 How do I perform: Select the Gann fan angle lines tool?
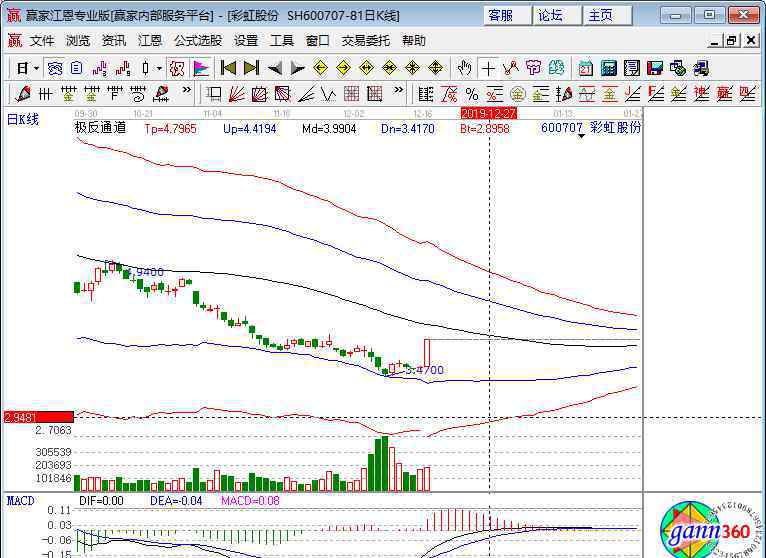point(236,94)
